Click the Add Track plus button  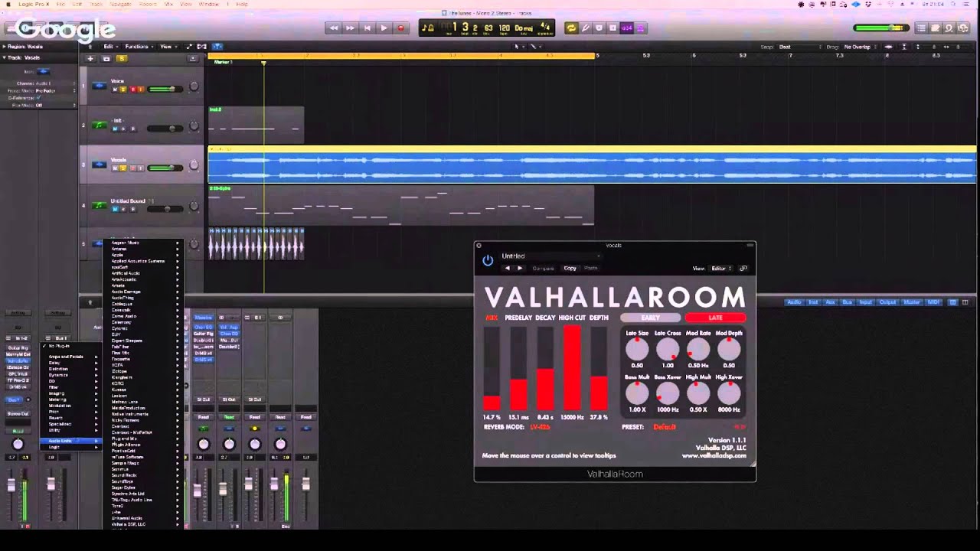90,58
